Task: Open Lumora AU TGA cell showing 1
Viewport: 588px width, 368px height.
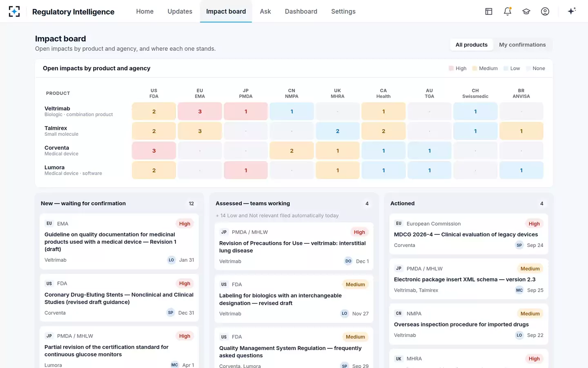Action: coord(430,170)
